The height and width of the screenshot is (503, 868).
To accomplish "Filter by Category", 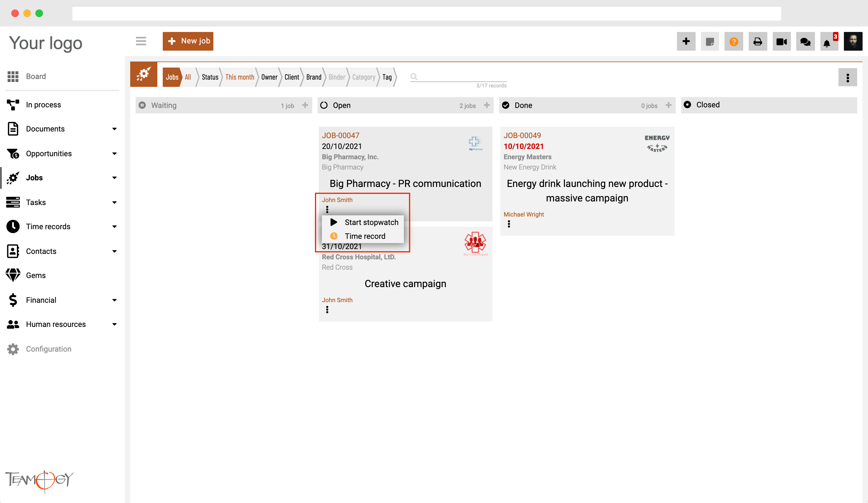I will pyautogui.click(x=363, y=77).
